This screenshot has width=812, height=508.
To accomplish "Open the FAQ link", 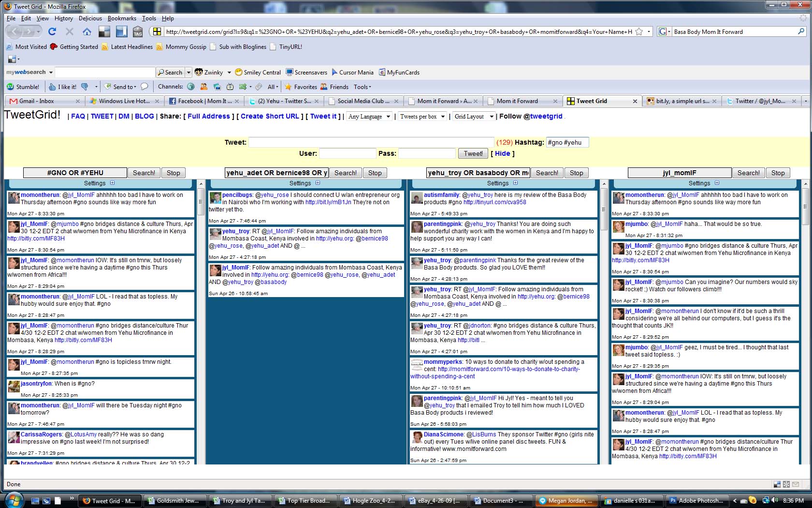I will coord(78,116).
